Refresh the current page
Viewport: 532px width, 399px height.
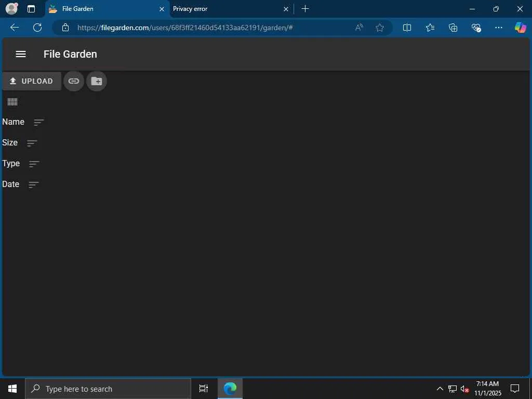[x=37, y=28]
